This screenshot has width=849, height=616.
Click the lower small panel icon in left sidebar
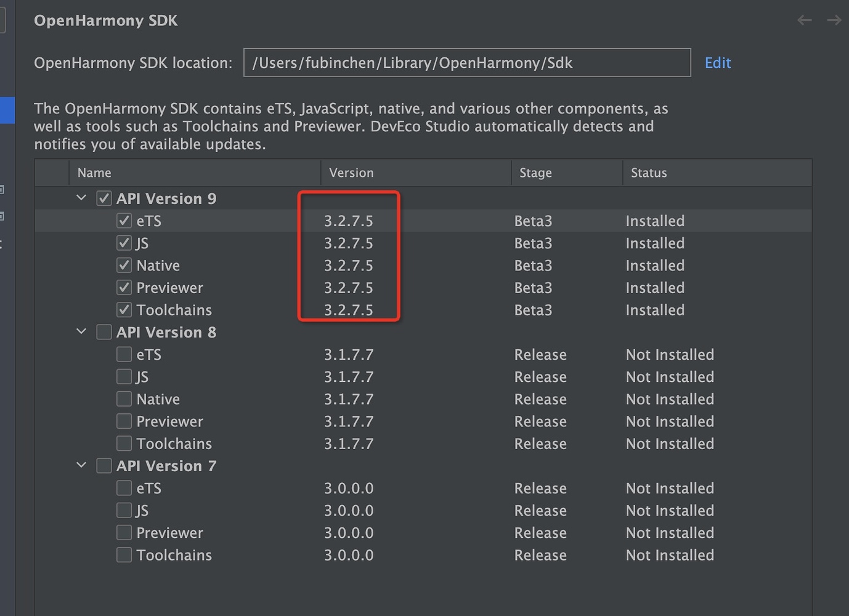[x=2, y=216]
